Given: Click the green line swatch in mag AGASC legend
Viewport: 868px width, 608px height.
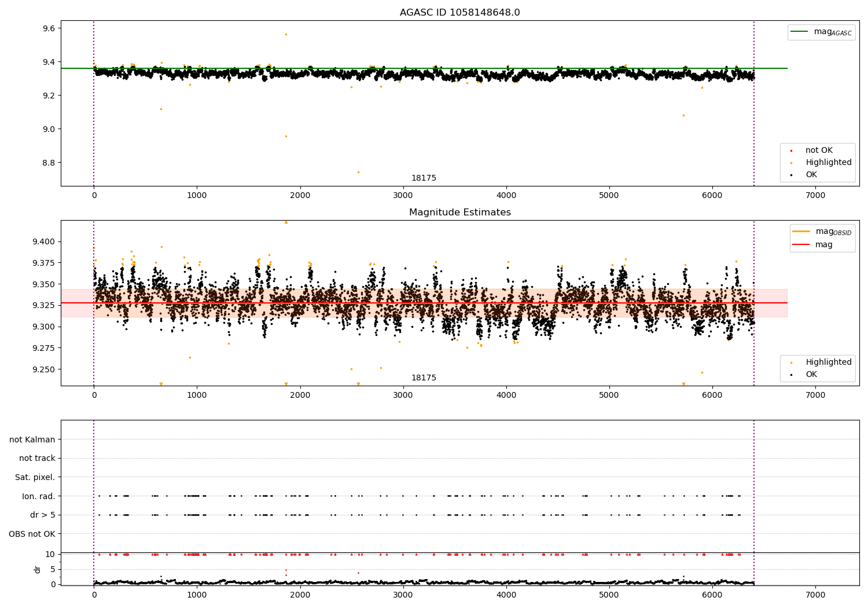Looking at the screenshot, I should (x=799, y=32).
